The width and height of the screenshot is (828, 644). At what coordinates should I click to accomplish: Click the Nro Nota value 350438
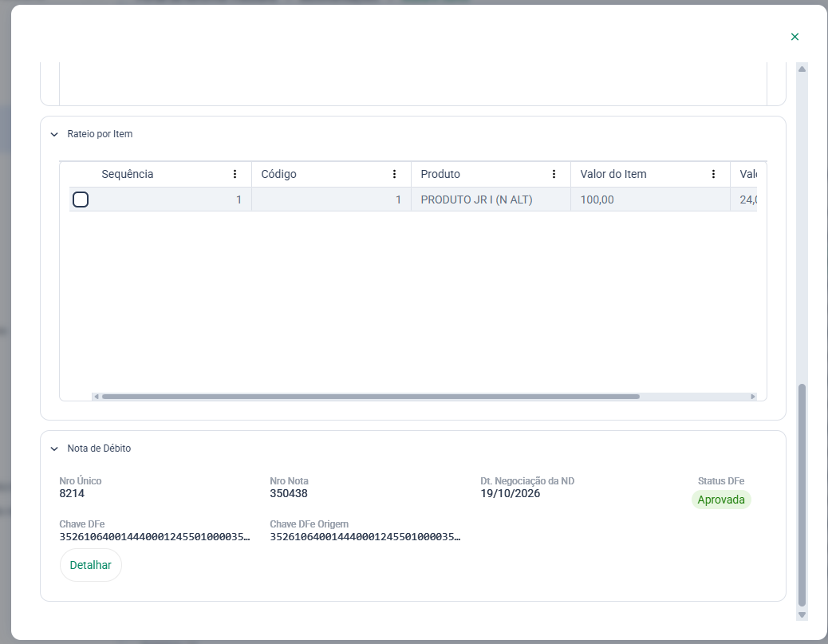coord(289,493)
